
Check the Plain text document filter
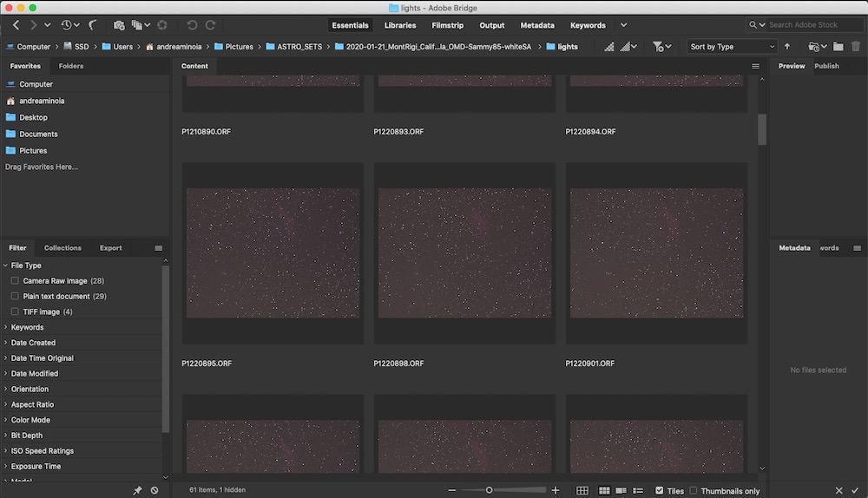[15, 296]
